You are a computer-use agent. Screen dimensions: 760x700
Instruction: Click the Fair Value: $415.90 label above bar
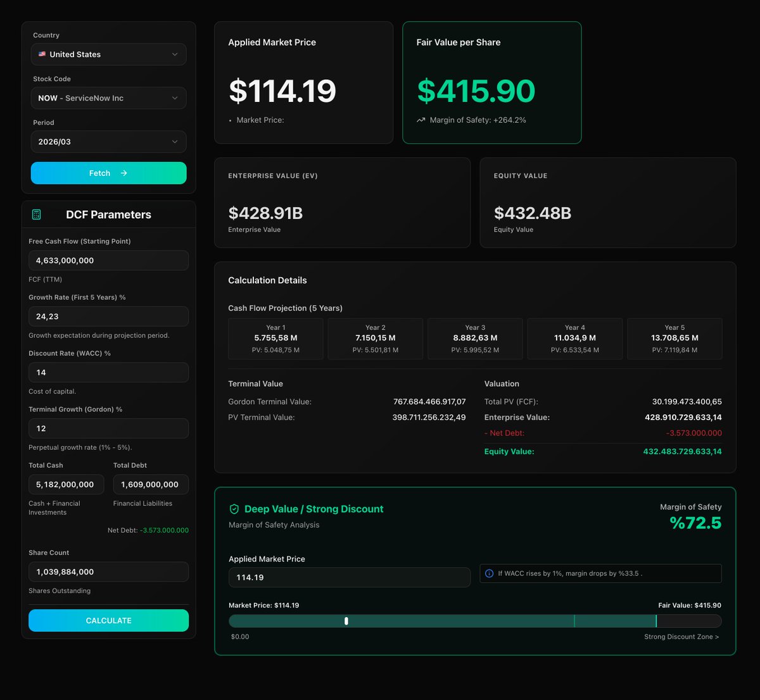pyautogui.click(x=690, y=605)
